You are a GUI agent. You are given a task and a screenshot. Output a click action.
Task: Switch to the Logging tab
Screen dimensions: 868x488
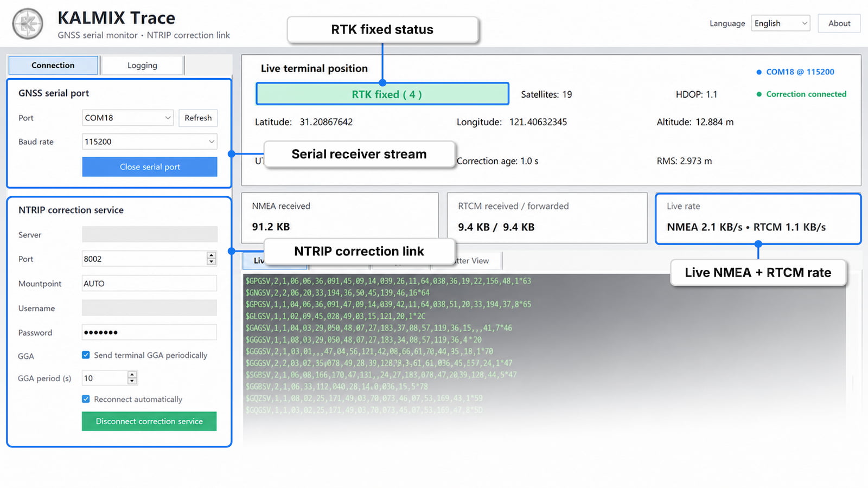142,65
